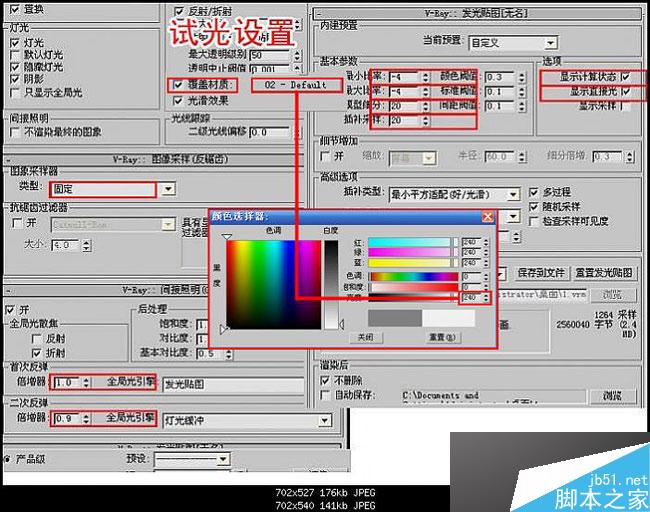Image resolution: width=650 pixels, height=512 pixels.
Task: Close the 颜色选择器 color selector dialog
Action: (488, 216)
